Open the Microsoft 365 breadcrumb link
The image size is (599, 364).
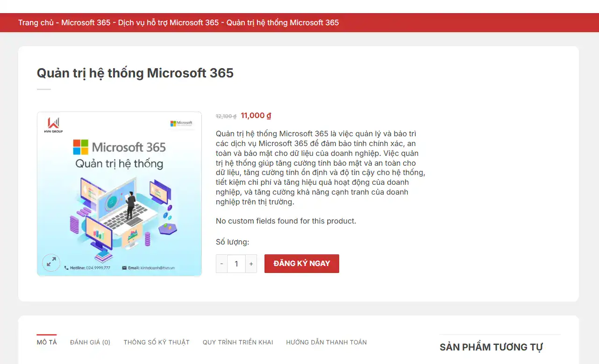point(86,22)
